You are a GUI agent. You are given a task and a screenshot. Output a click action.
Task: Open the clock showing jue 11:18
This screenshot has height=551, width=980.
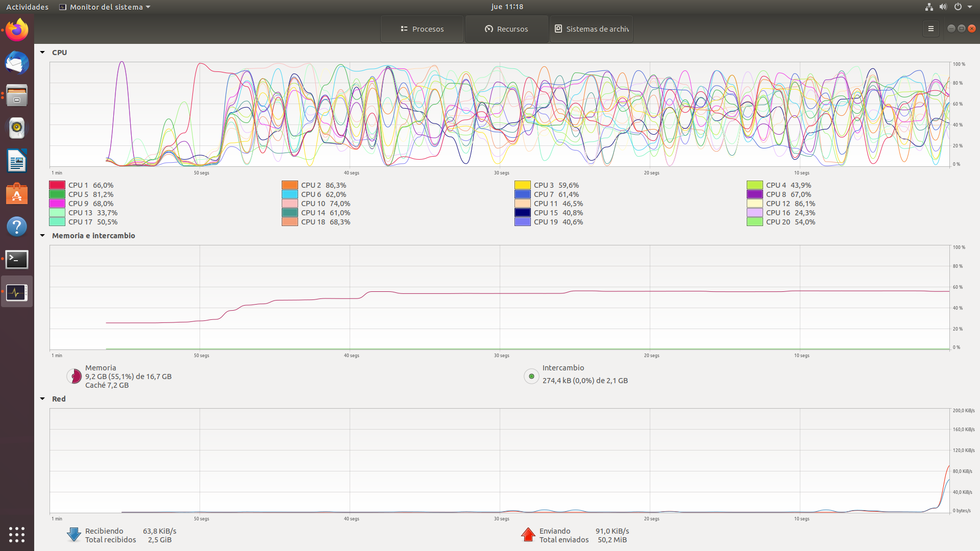(x=507, y=7)
